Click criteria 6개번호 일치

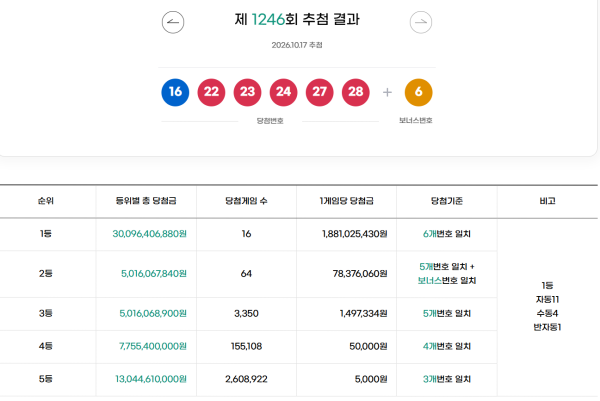[447, 234]
